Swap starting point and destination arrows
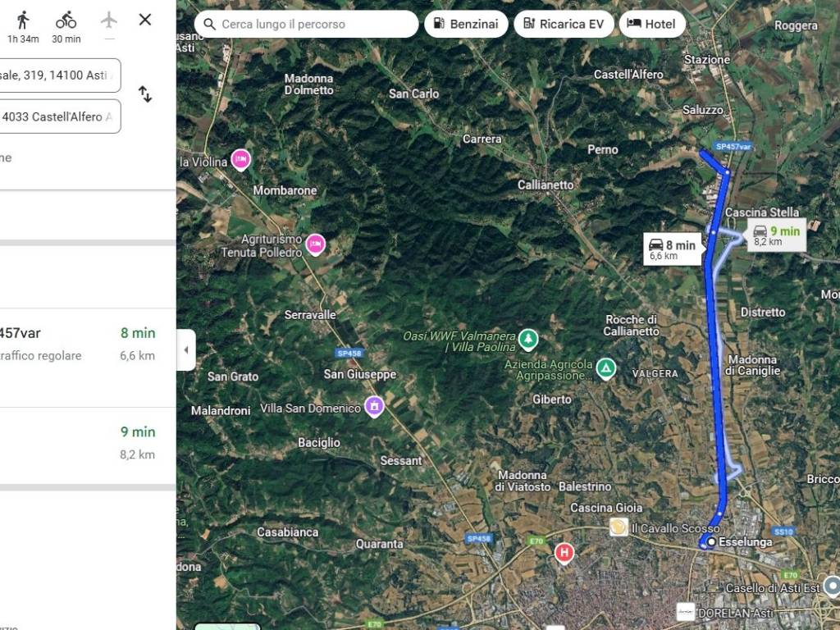 [x=145, y=94]
